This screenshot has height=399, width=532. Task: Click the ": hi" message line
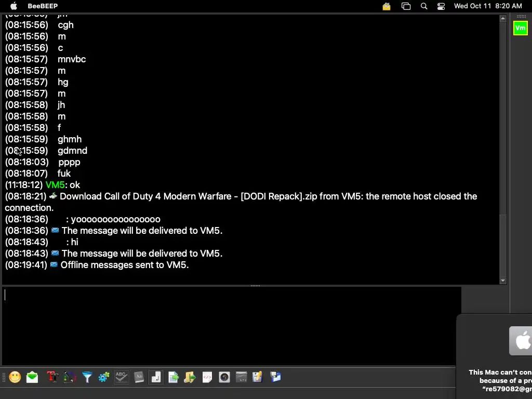coord(72,242)
